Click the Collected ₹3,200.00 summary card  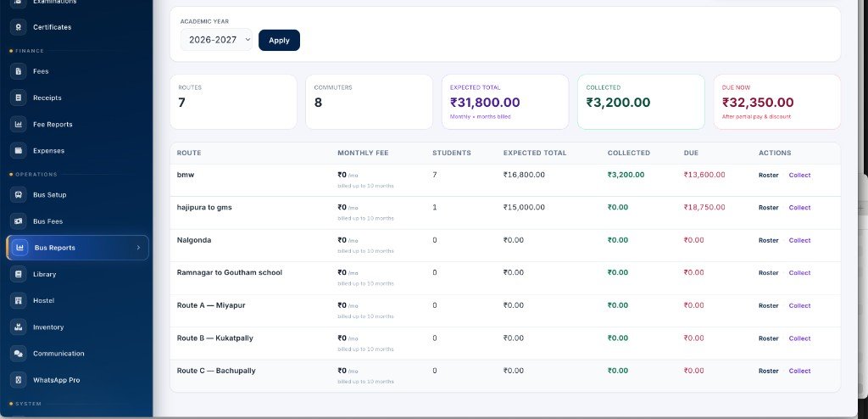[641, 102]
